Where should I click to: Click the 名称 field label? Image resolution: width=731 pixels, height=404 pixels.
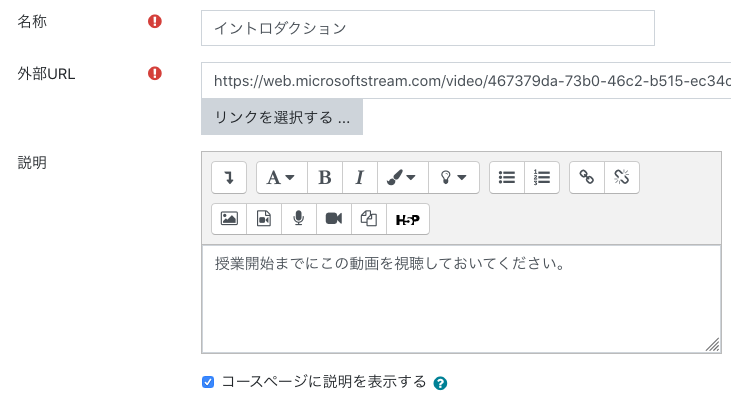32,21
